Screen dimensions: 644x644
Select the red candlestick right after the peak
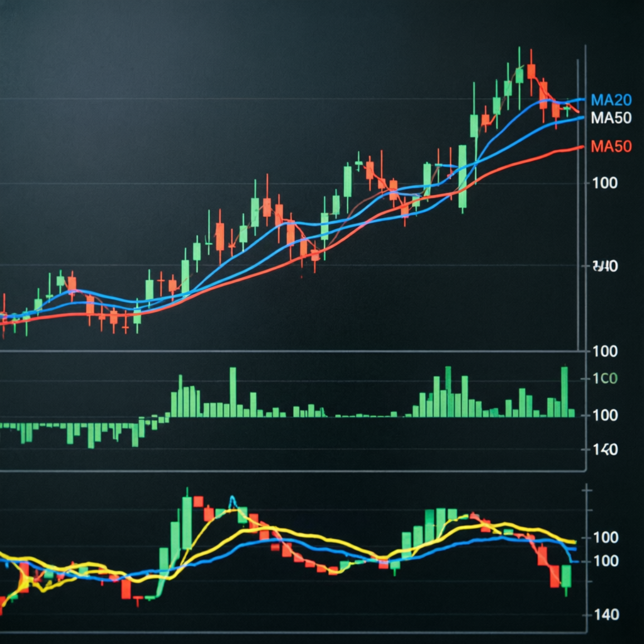pyautogui.click(x=531, y=72)
